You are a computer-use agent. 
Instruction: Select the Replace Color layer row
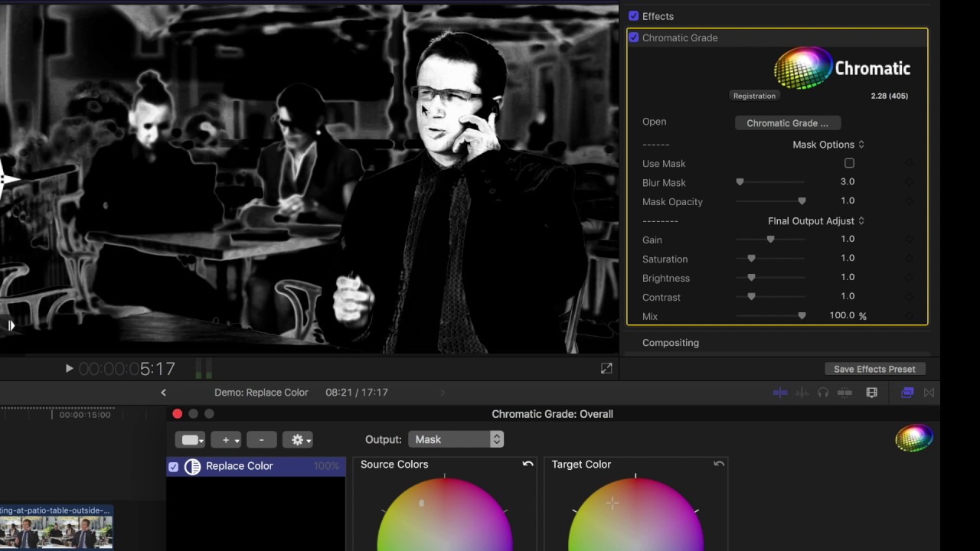(256, 466)
